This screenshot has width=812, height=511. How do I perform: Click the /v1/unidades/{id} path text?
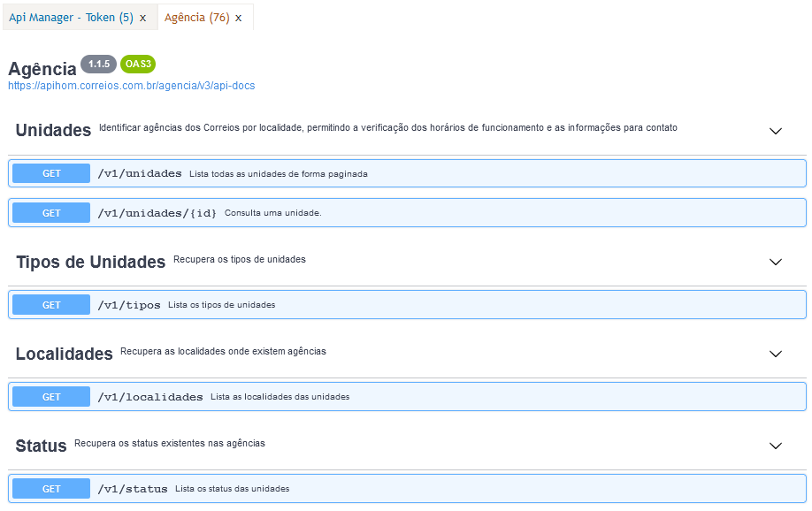[x=157, y=213]
